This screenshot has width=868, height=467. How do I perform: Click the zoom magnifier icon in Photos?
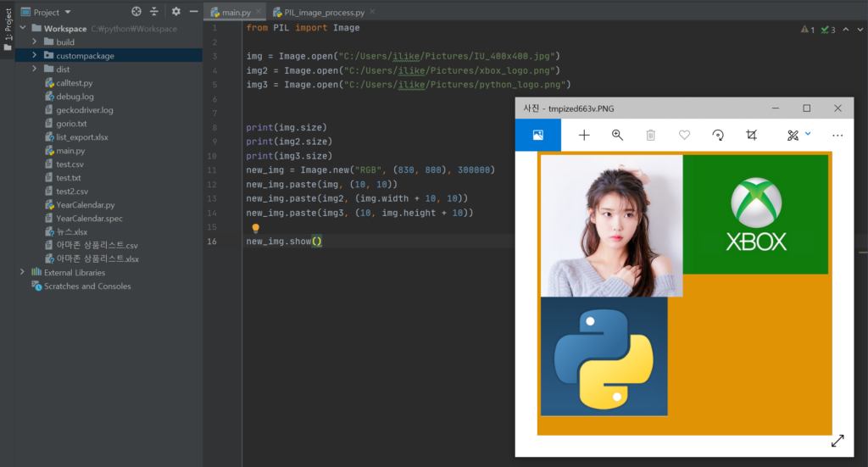click(x=617, y=136)
